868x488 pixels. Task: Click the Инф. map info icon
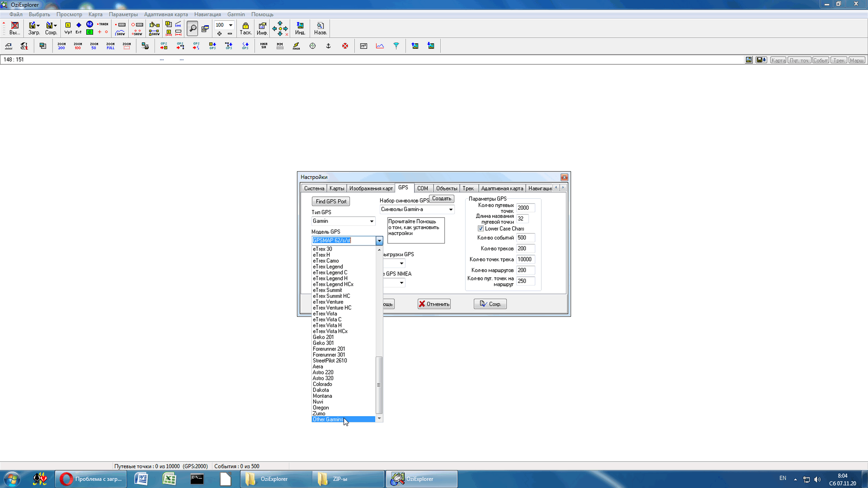click(262, 28)
